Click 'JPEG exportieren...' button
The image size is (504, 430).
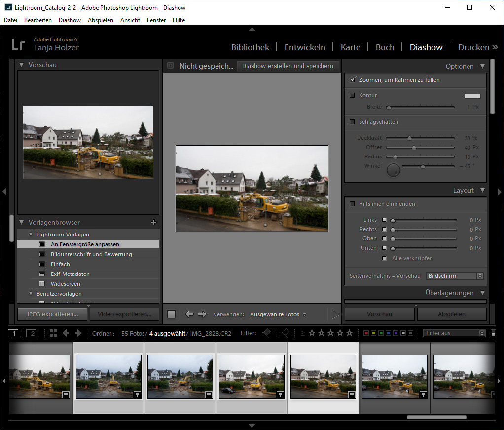pos(52,314)
